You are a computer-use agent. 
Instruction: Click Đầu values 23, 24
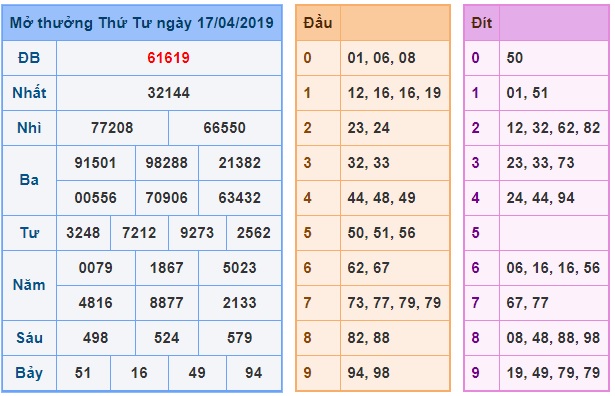369,128
